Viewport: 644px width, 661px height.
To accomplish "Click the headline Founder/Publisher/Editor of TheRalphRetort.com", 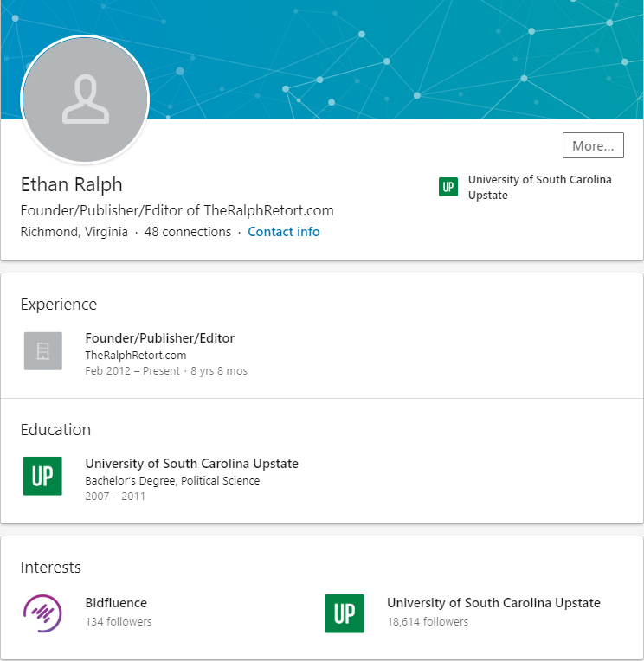I will 177,210.
